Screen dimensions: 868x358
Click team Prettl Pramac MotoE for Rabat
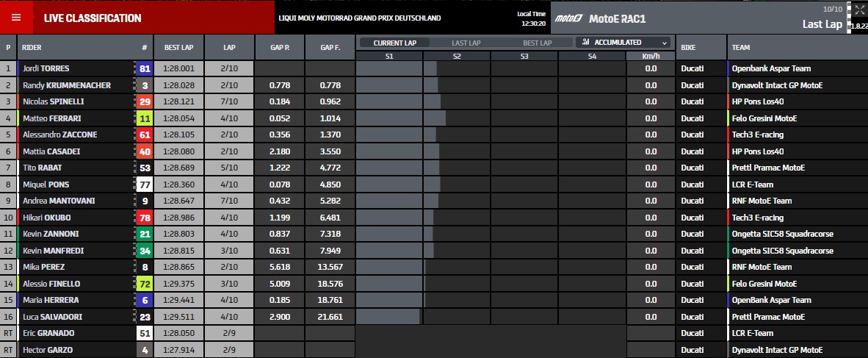coord(768,168)
